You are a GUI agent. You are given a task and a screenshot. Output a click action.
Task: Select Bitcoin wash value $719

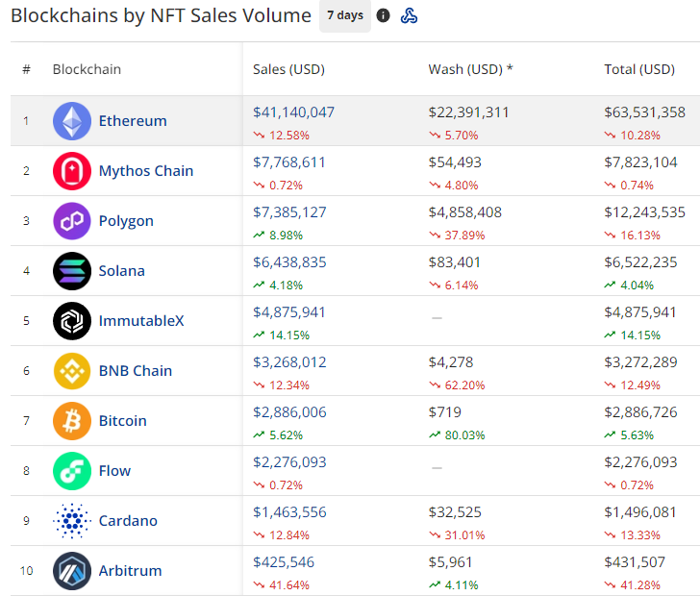[444, 412]
